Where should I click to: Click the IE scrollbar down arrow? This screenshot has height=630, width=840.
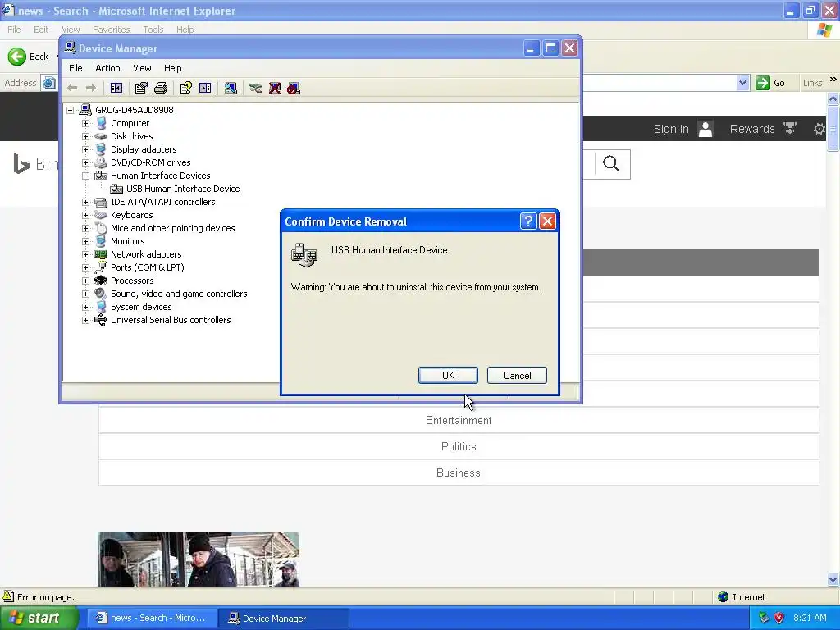click(x=833, y=580)
